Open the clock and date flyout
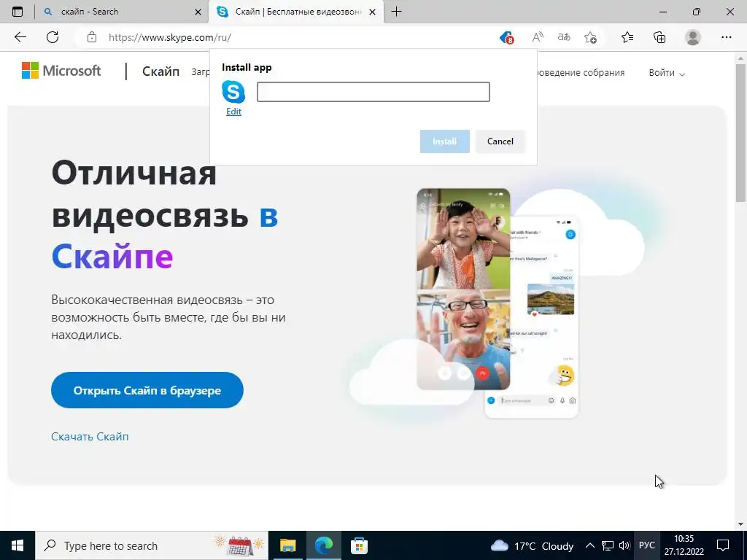The height and width of the screenshot is (560, 747). coord(684,545)
